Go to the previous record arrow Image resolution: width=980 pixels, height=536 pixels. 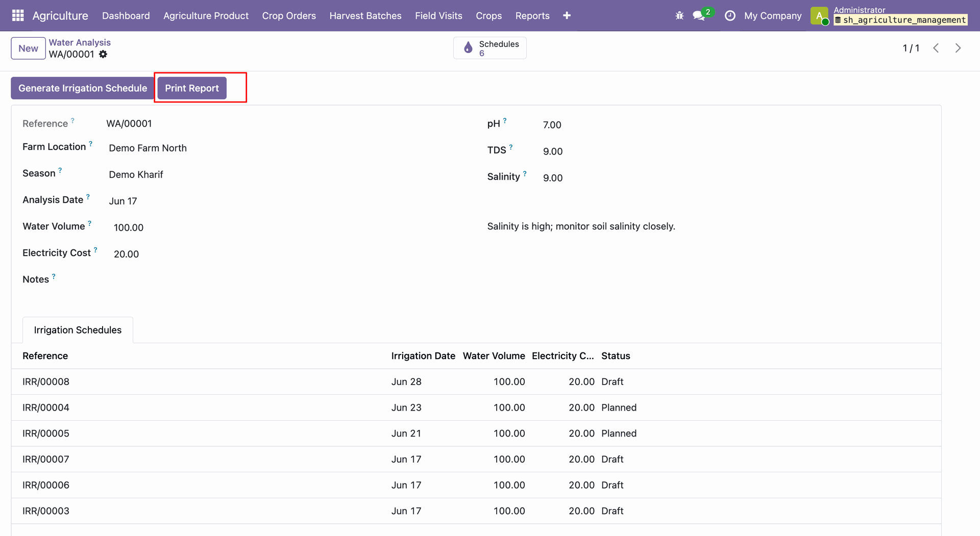click(x=936, y=48)
